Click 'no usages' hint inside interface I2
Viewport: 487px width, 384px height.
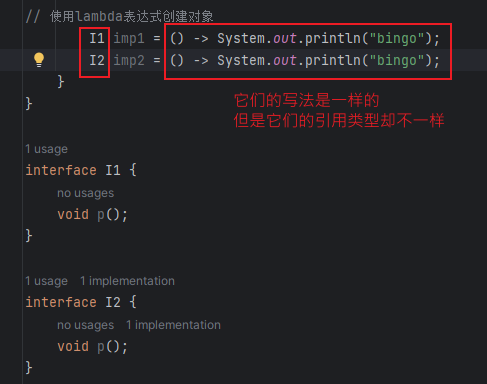click(86, 325)
